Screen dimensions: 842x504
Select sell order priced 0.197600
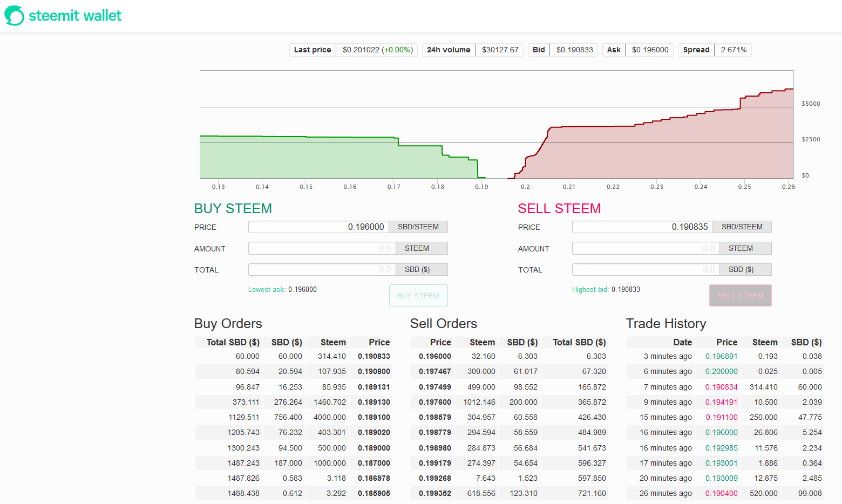509,402
